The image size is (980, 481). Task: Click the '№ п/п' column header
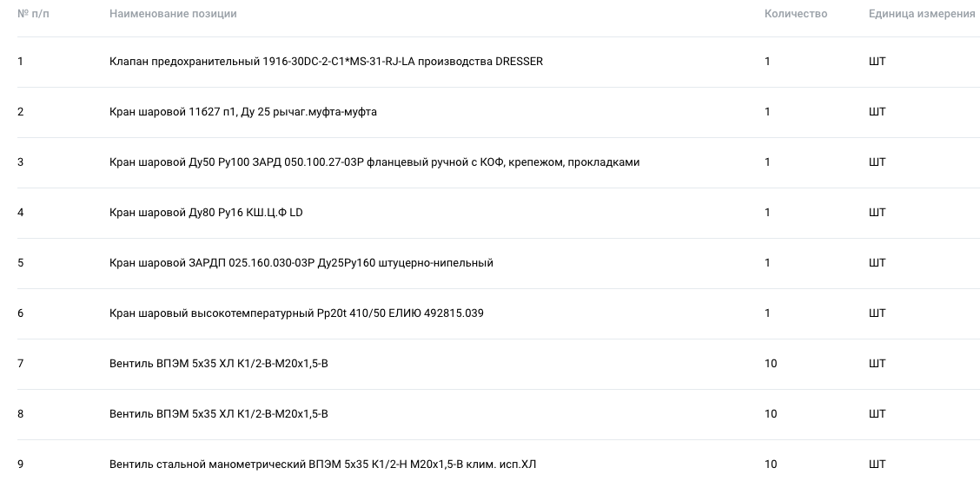(x=33, y=14)
